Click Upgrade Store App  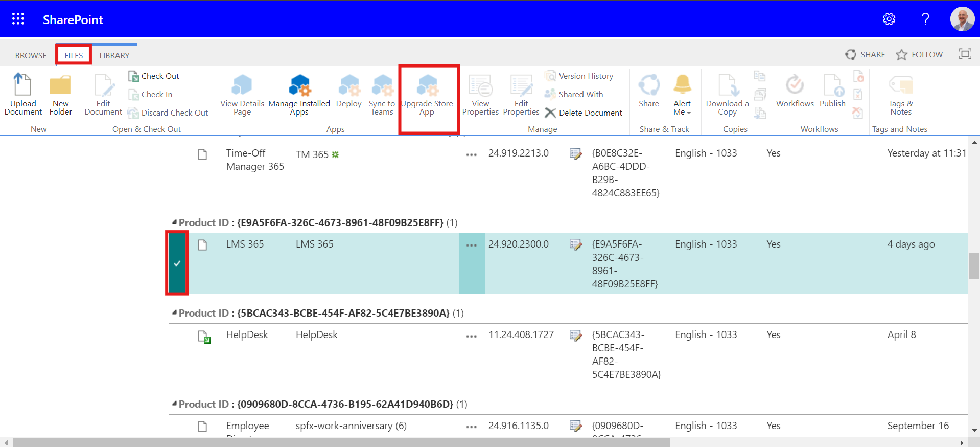(427, 94)
